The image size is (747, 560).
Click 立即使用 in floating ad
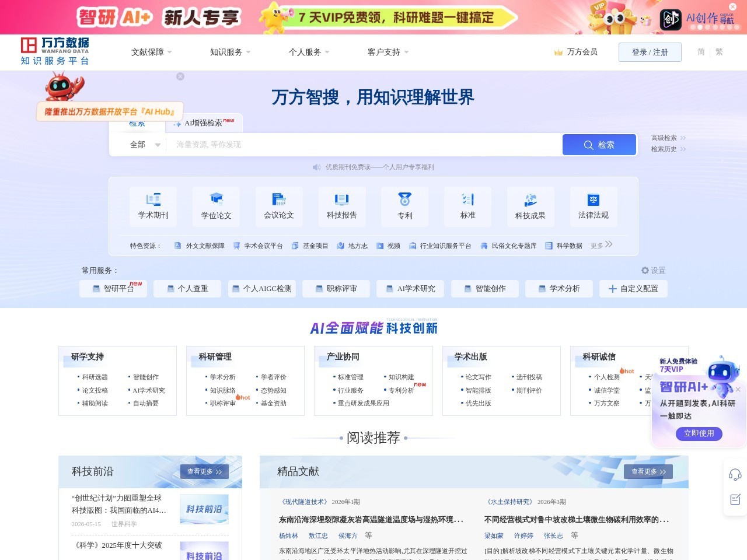[699, 433]
